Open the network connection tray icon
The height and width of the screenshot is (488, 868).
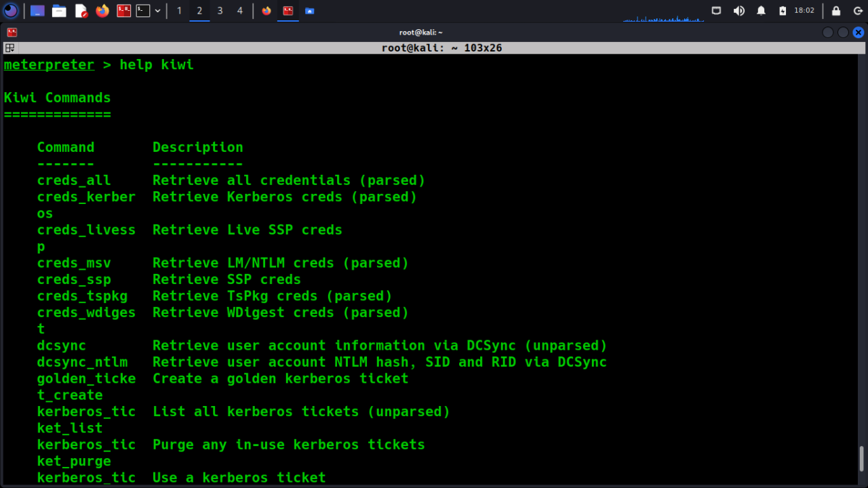coord(716,11)
